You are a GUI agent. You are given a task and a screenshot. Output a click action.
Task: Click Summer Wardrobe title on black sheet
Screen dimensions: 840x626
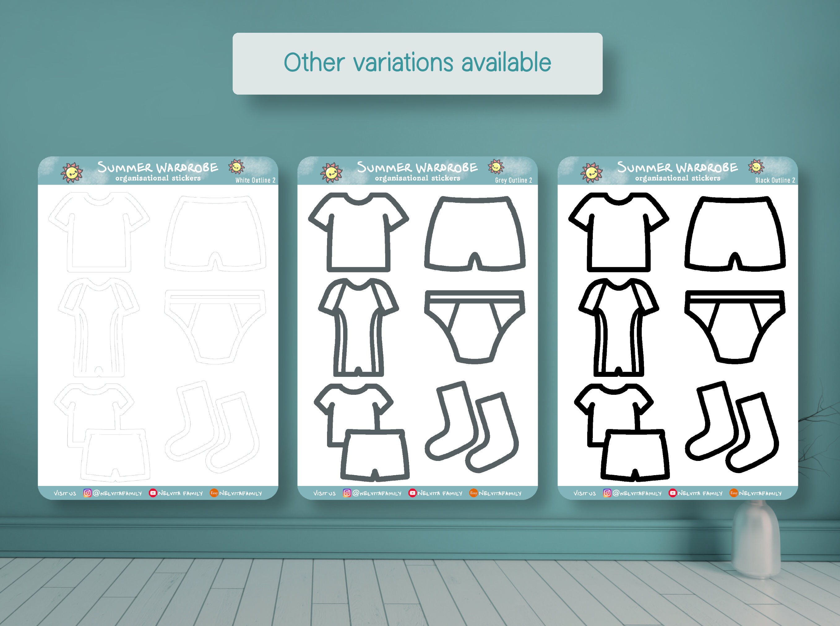[x=677, y=167]
